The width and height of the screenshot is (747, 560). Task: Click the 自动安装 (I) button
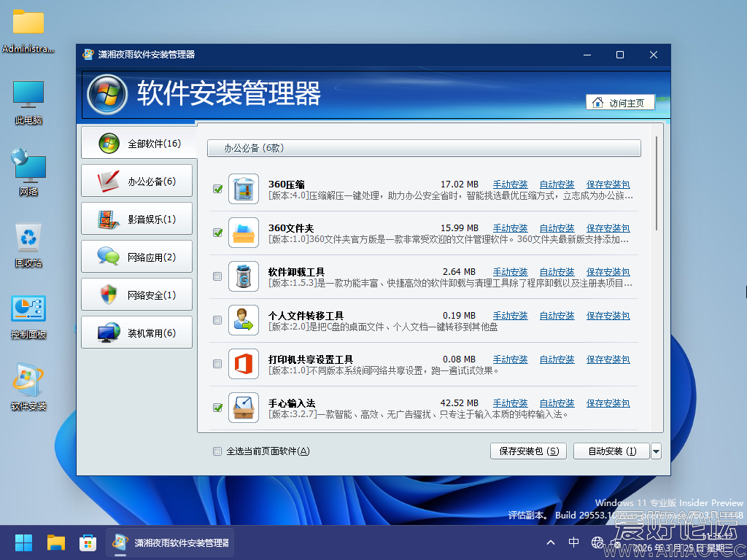click(x=612, y=451)
